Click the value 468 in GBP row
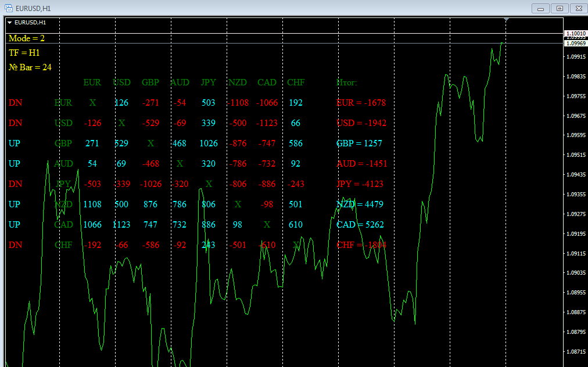 pyautogui.click(x=180, y=143)
